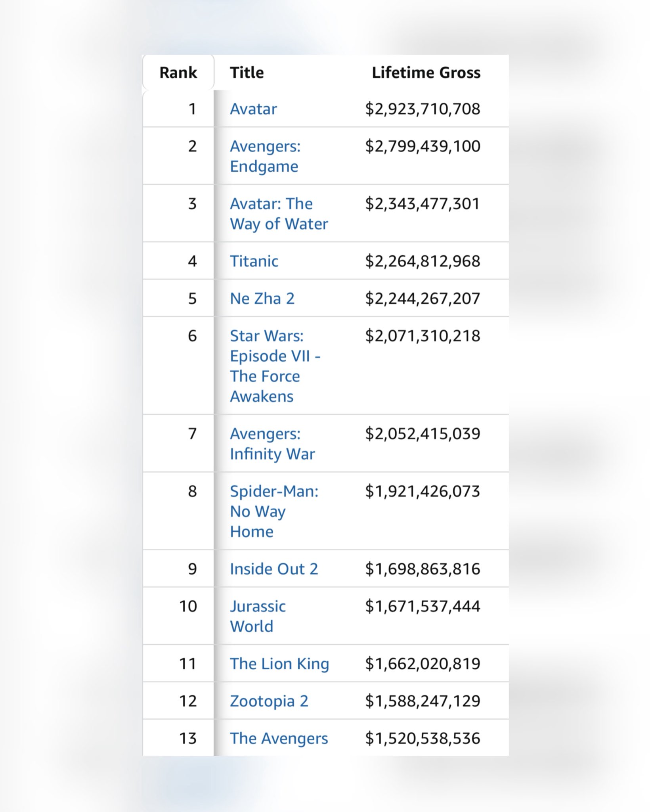
Task: Open Spider-Man: No Way Home link
Action: tap(274, 511)
